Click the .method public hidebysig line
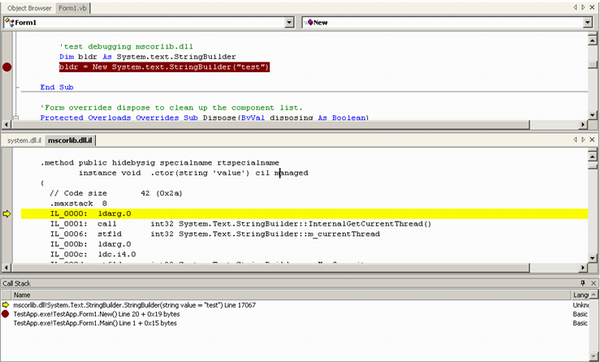 tap(160, 163)
